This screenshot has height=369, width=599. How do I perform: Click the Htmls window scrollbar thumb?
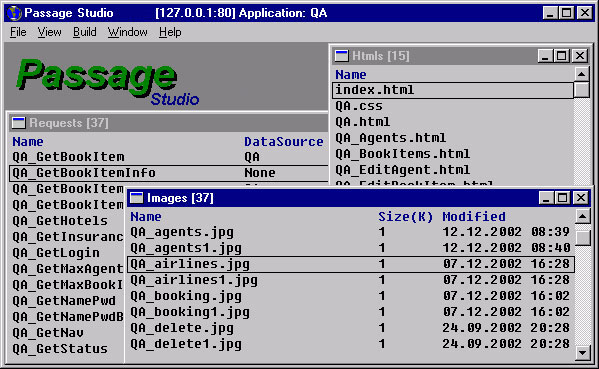pos(581,89)
